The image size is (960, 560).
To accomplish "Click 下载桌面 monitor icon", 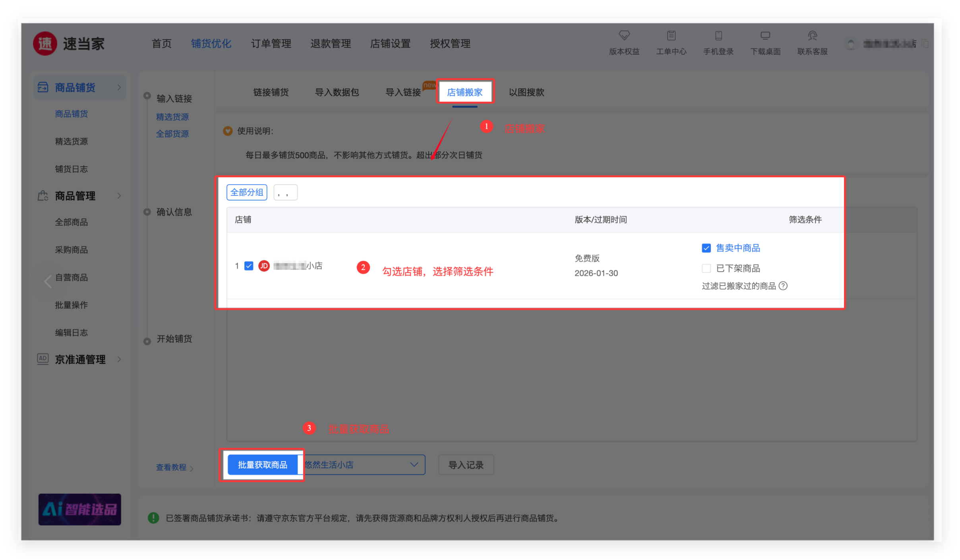I will [x=765, y=36].
